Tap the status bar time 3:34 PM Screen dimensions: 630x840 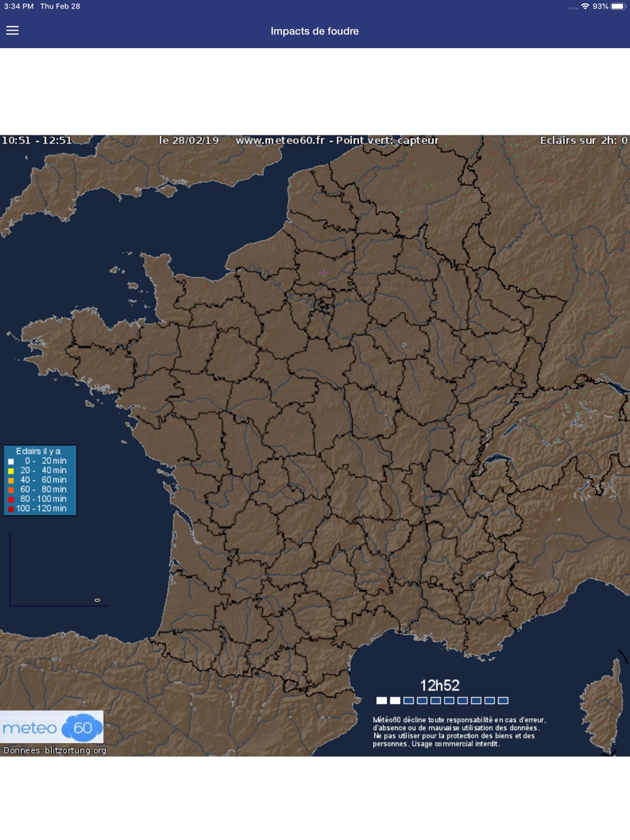pyautogui.click(x=18, y=6)
